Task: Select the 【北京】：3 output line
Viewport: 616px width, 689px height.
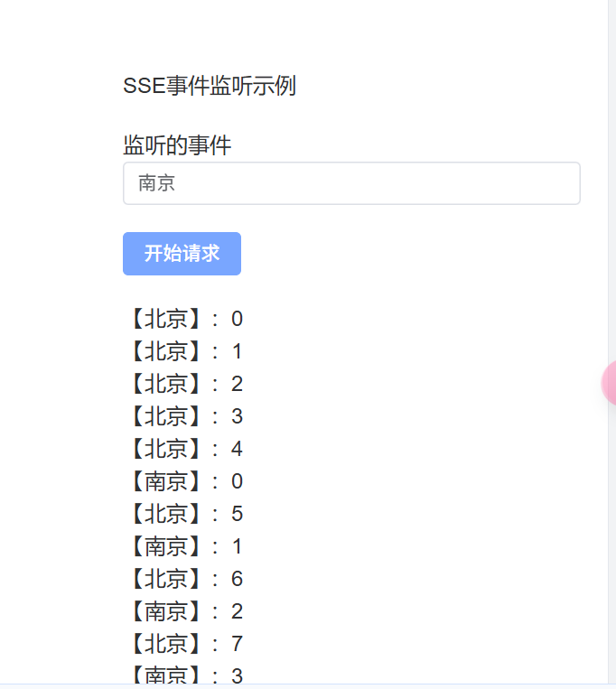Action: click(186, 416)
